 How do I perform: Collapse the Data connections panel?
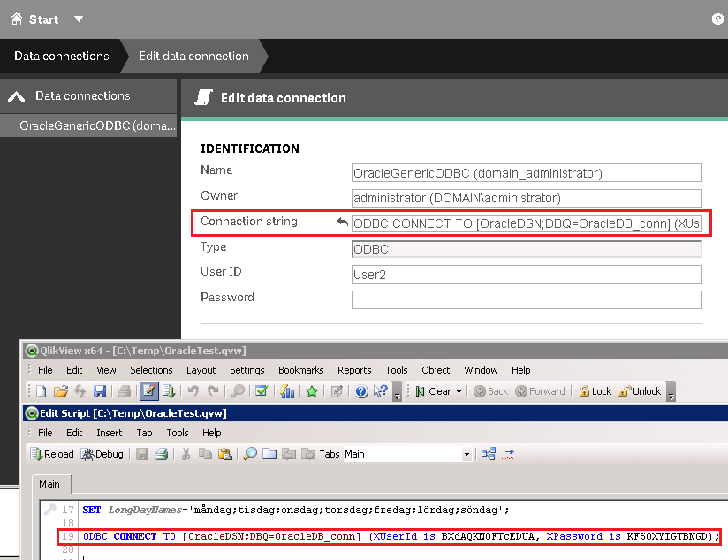16,96
